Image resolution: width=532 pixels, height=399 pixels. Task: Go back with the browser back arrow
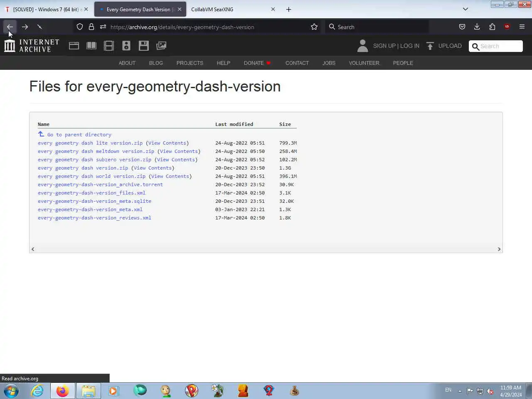[x=10, y=27]
